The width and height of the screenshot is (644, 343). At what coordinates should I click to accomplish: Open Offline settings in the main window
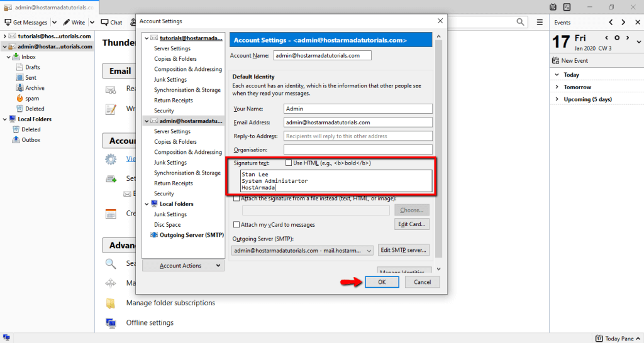click(x=150, y=322)
